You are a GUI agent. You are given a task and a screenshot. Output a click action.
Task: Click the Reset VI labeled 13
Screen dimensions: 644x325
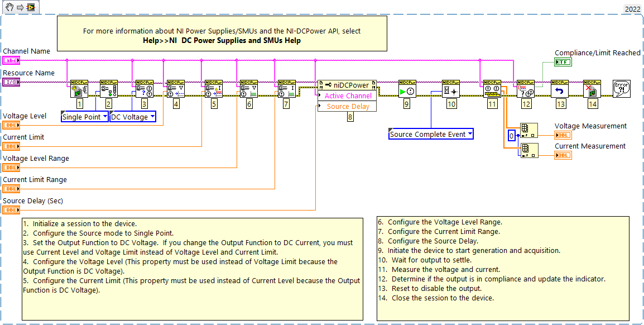pyautogui.click(x=560, y=89)
